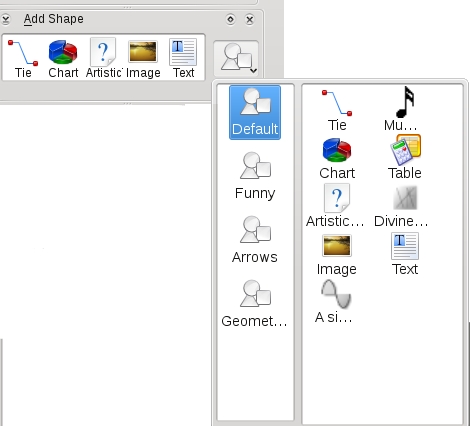Collapse the Add Shape docker with the chevron
The width and height of the screenshot is (470, 426).
pos(5,19)
